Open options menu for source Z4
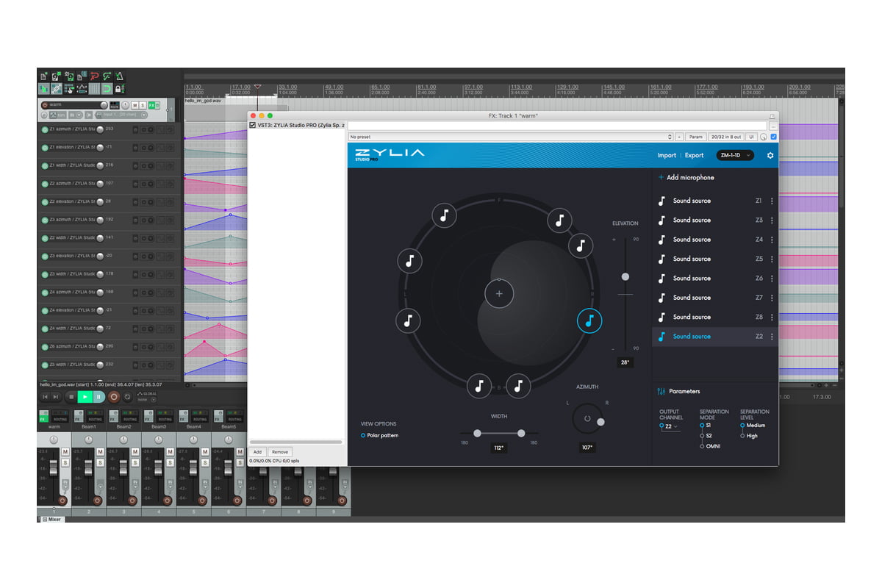 point(772,240)
